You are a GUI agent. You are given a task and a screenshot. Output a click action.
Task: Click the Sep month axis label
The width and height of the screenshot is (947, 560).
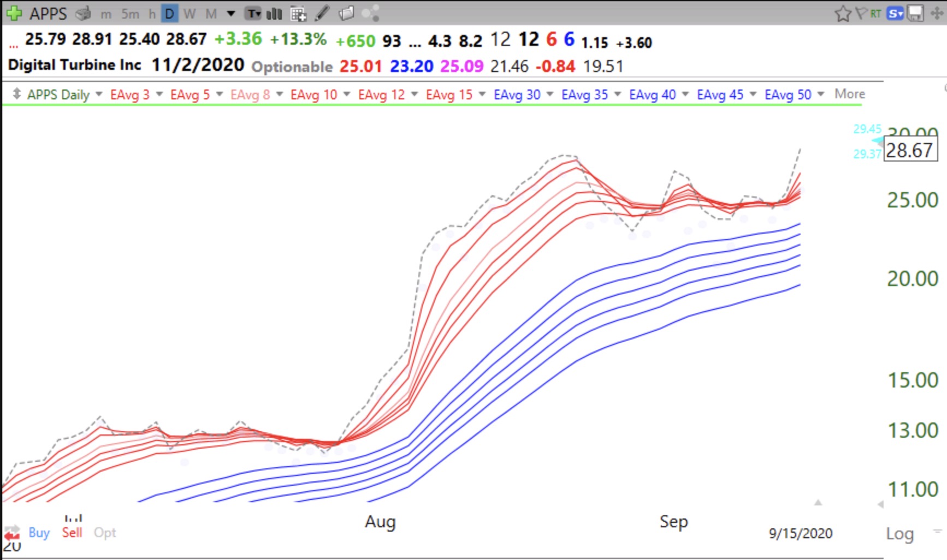pyautogui.click(x=674, y=522)
